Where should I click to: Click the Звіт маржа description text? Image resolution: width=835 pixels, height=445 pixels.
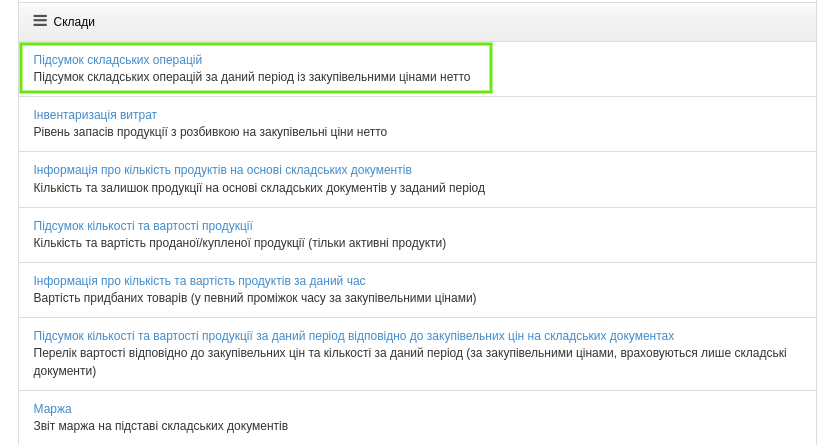pyautogui.click(x=160, y=426)
